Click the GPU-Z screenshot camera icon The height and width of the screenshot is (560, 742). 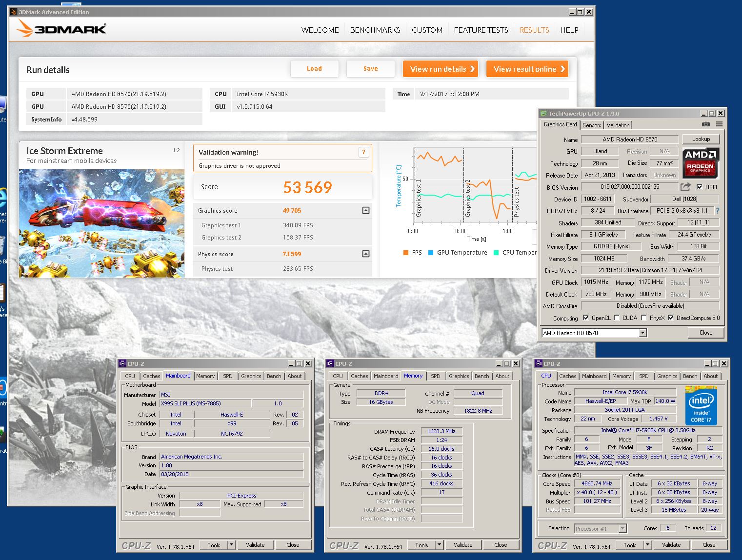point(705,124)
